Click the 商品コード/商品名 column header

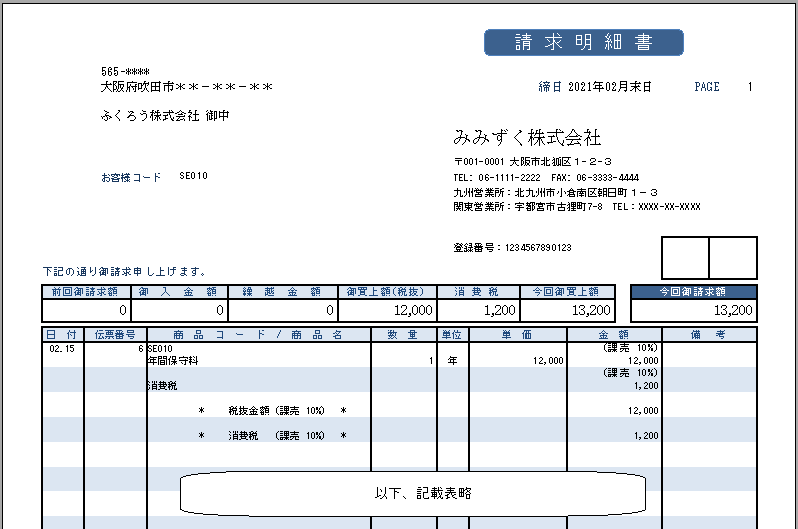[259, 335]
